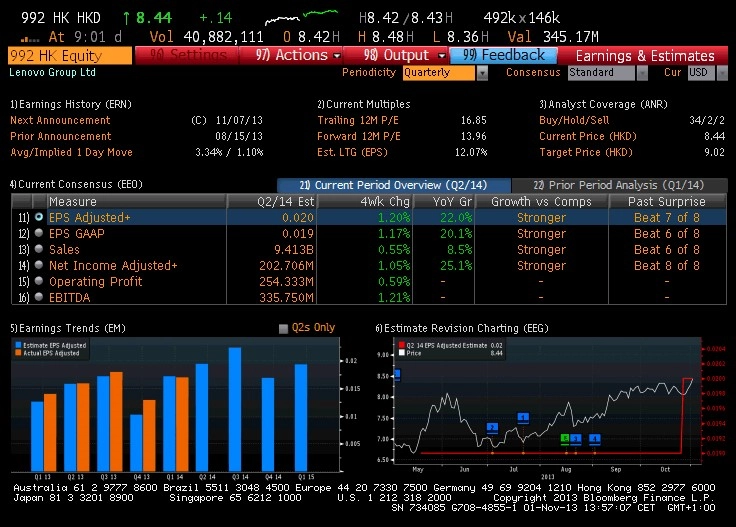This screenshot has width=736, height=527.
Task: Click the Past Surprise column header
Action: 667,201
